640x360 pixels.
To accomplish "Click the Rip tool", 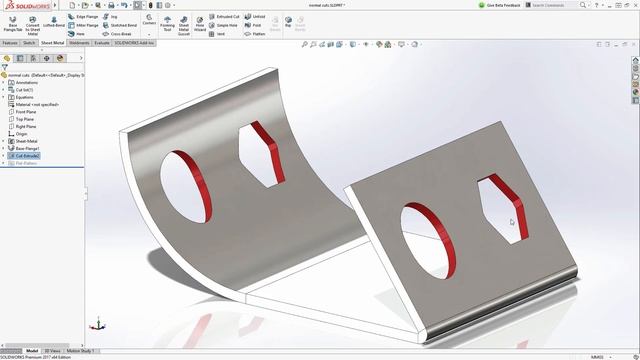I will coord(288,22).
